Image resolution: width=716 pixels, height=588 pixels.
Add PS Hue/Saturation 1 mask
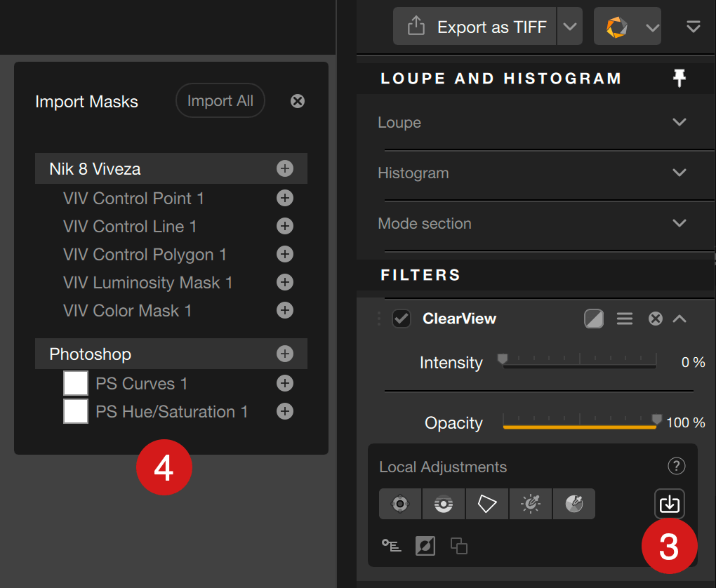point(285,411)
